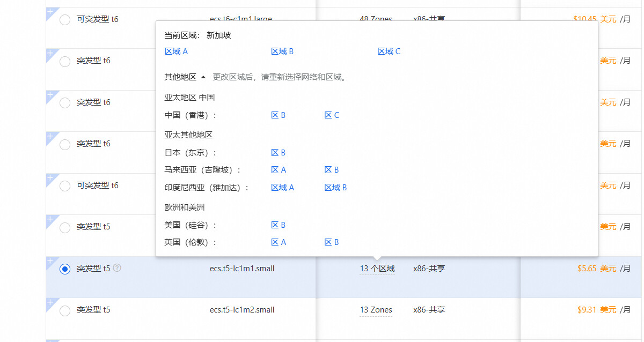Select 区 B for 中国（香港）

click(278, 115)
